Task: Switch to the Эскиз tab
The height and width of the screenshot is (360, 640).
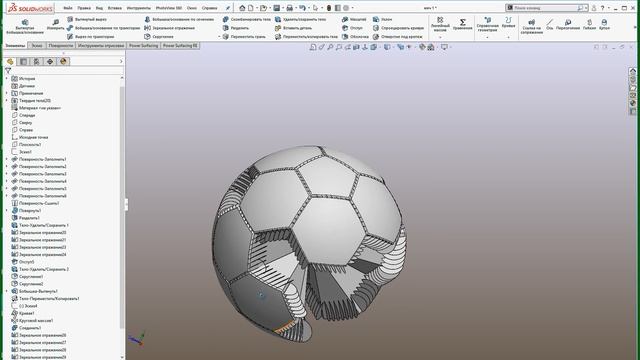Action: (x=37, y=46)
